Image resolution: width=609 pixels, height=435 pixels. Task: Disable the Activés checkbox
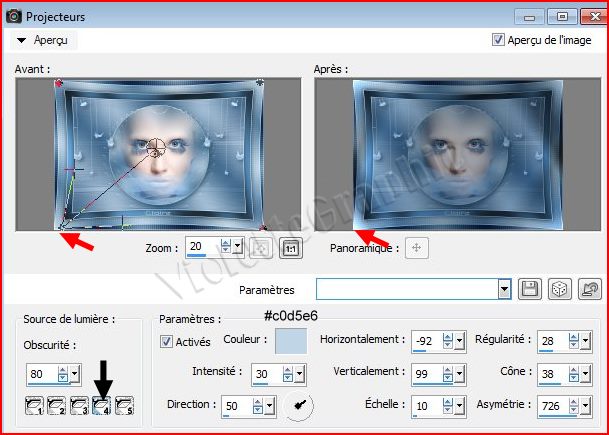point(167,341)
